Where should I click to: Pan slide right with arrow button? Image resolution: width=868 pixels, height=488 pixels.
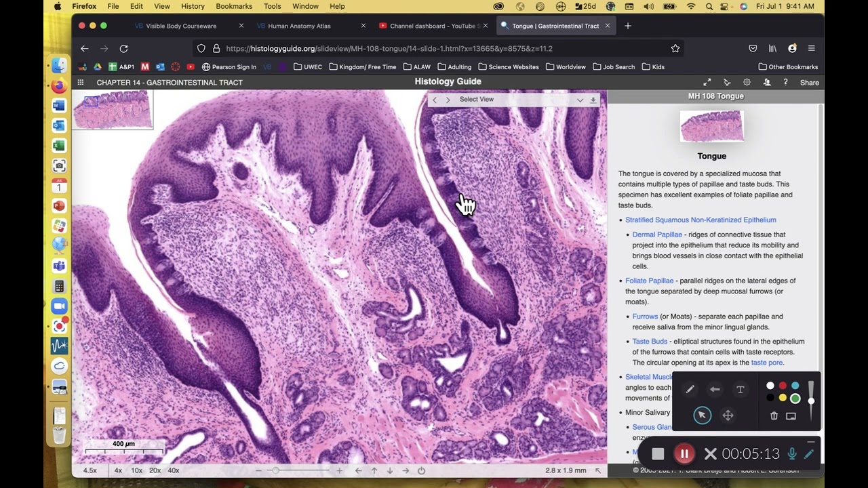click(406, 470)
